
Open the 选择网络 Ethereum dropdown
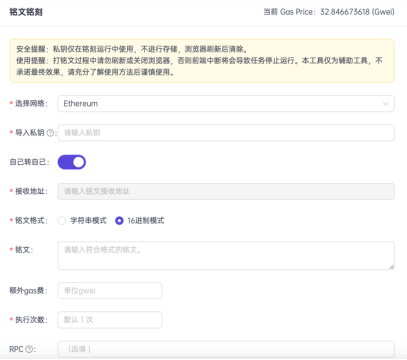tap(226, 104)
